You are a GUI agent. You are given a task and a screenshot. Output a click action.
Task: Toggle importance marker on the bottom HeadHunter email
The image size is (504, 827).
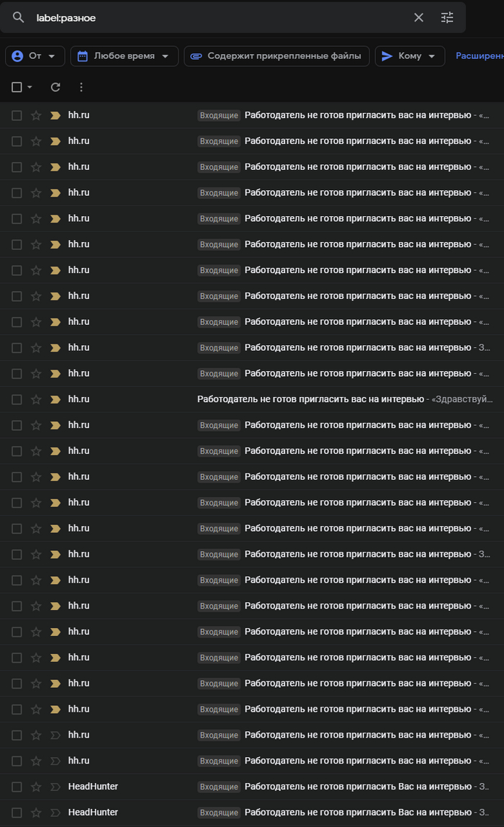(x=55, y=813)
